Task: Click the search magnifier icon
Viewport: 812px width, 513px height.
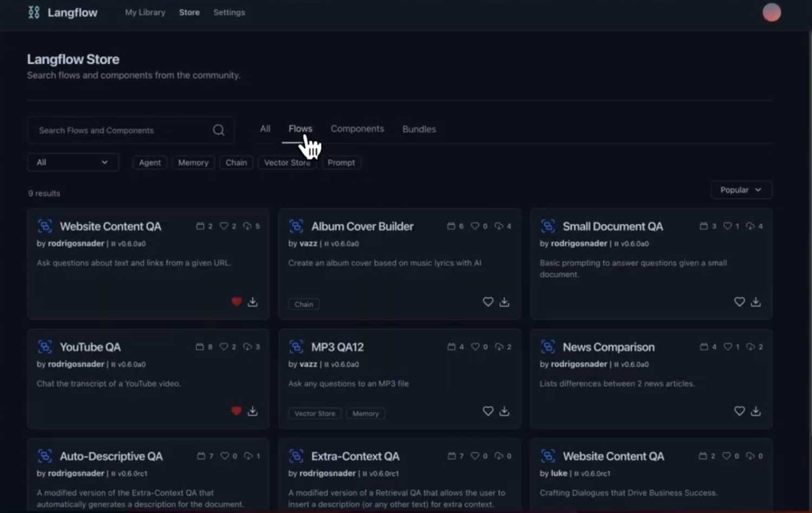Action: pos(218,130)
